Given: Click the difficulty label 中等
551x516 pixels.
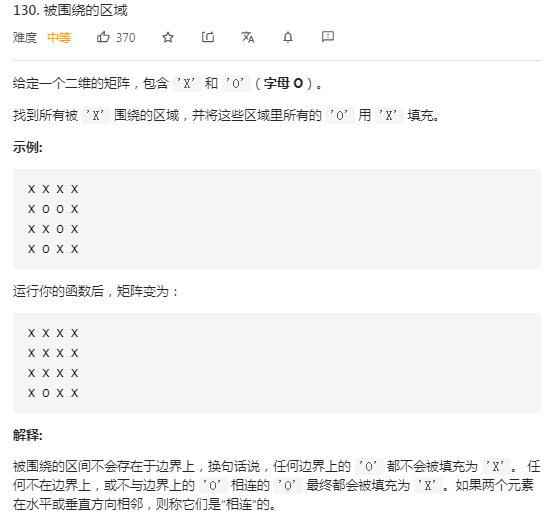Looking at the screenshot, I should 59,38.
